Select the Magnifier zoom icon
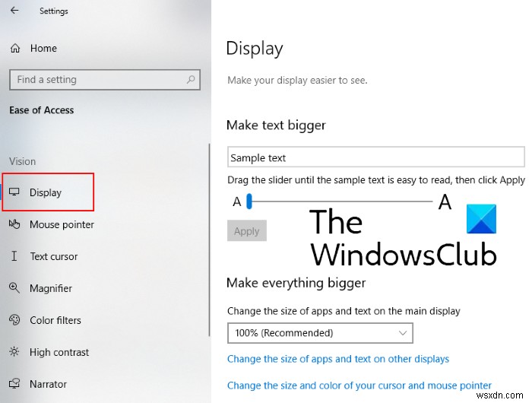Viewport: 532px width, 403px height. coord(14,288)
